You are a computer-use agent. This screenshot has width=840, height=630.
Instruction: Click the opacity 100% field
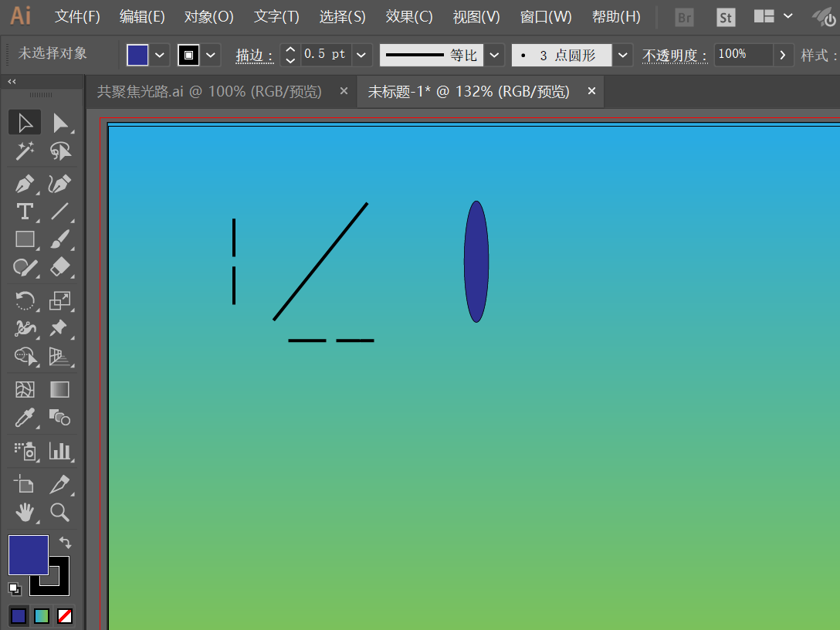click(743, 55)
